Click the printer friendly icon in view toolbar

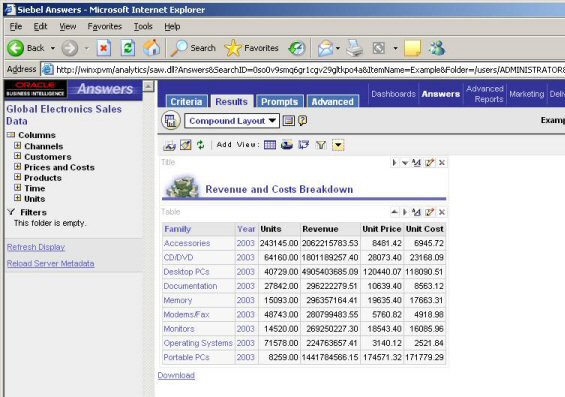[x=169, y=145]
